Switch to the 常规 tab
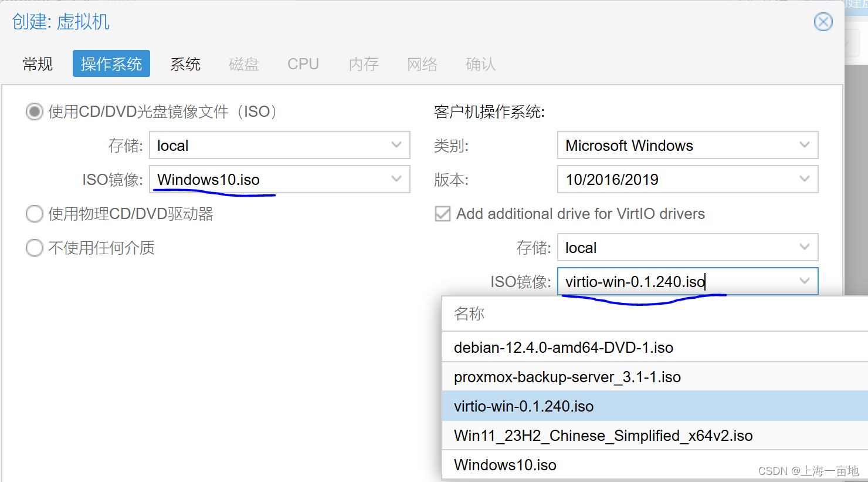Image resolution: width=868 pixels, height=482 pixels. pos(38,64)
